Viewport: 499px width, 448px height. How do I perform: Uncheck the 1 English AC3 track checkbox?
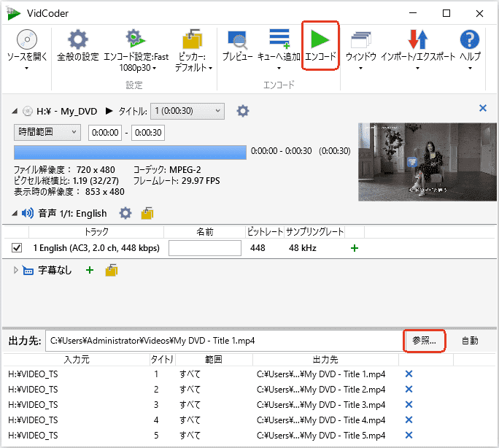point(17,248)
